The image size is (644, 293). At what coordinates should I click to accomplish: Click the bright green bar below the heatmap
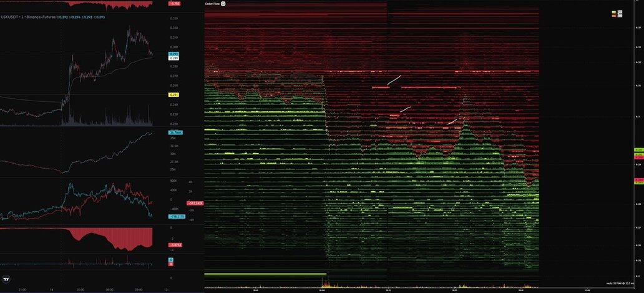(x=256, y=274)
